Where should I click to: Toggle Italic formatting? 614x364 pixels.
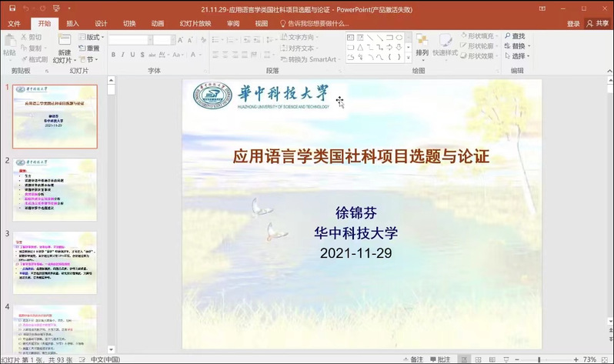click(x=122, y=55)
